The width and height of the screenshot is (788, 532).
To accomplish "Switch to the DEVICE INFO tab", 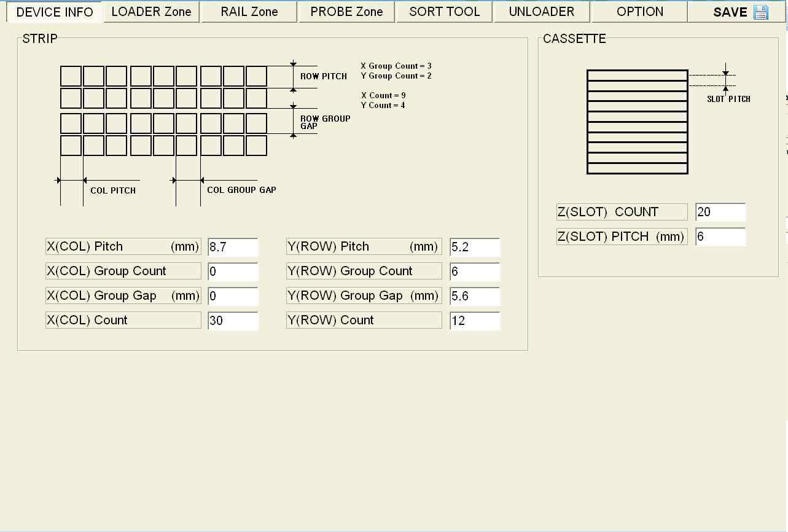I will [55, 12].
